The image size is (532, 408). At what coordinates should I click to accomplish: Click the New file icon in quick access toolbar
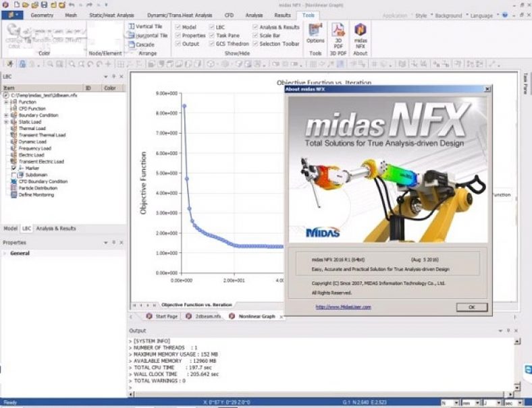(17, 5)
